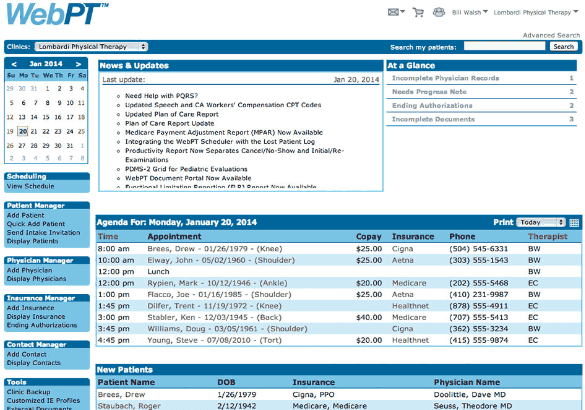Viewport: 585px width, 410px height.
Task: Open Display Contacts link
Action: [x=33, y=363]
